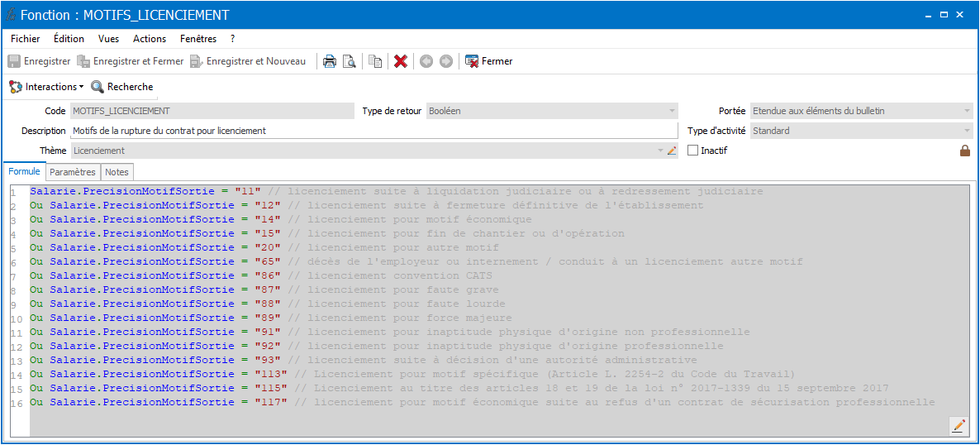980x445 pixels.
Task: Click in the Description field
Action: pos(373,131)
